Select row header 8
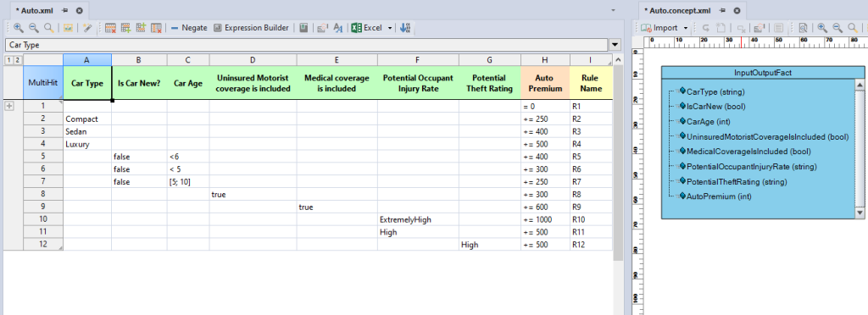This screenshot has width=868, height=315. pyautogui.click(x=43, y=195)
